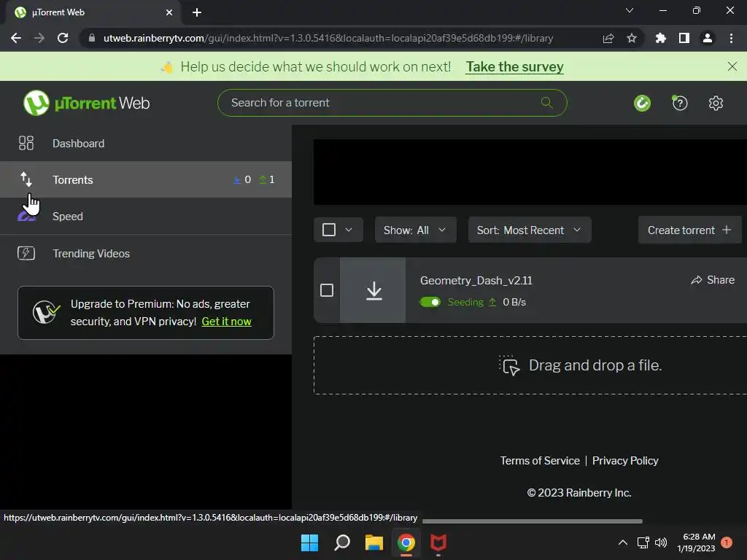Viewport: 747px width, 560px height.
Task: Click the µTorrent Web logo
Action: pos(86,103)
